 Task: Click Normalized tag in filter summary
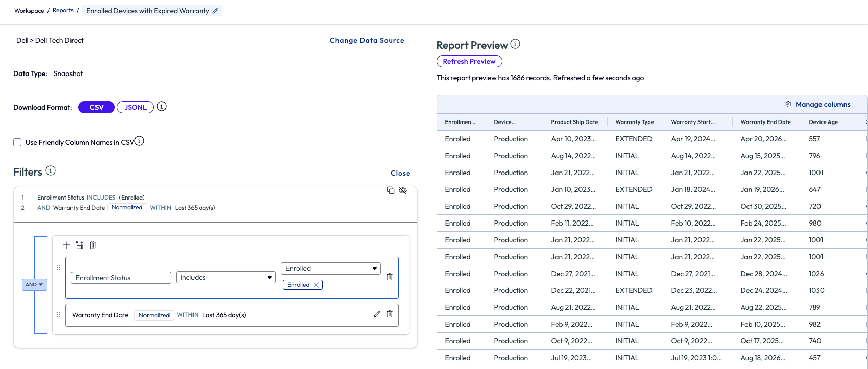[x=127, y=207]
